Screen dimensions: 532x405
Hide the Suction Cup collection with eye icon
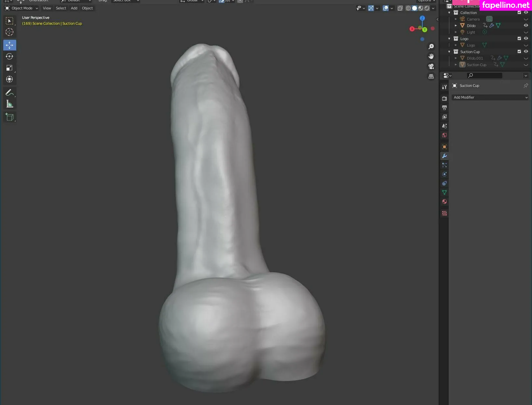click(x=526, y=51)
